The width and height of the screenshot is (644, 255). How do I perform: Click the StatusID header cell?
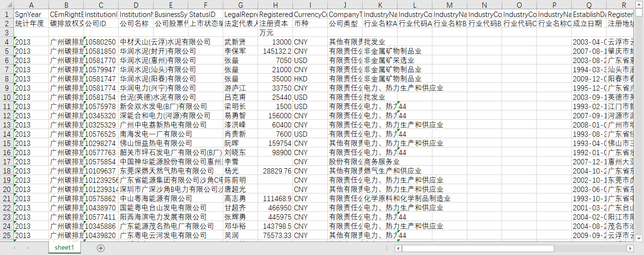tap(206, 14)
